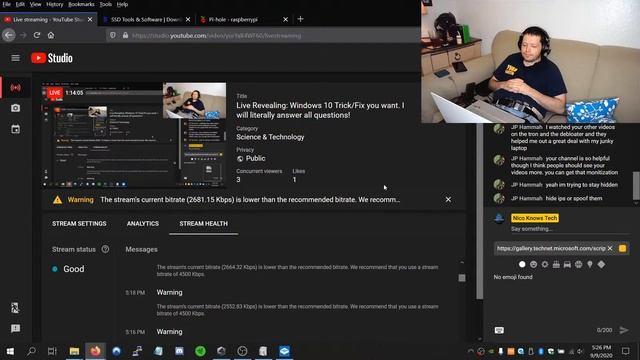Click the Nico Knows Tech channel badge

(534, 218)
